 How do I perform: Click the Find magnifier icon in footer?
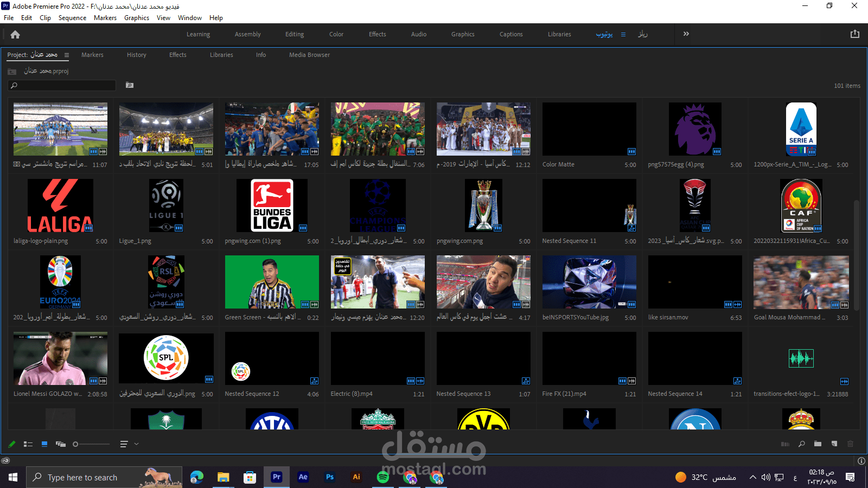tap(801, 444)
